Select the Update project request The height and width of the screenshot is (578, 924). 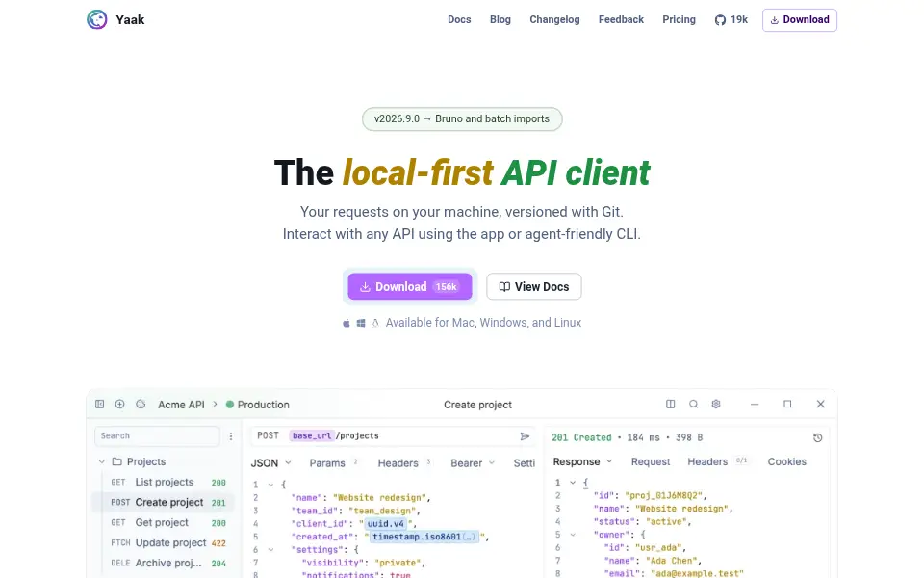coord(165,542)
